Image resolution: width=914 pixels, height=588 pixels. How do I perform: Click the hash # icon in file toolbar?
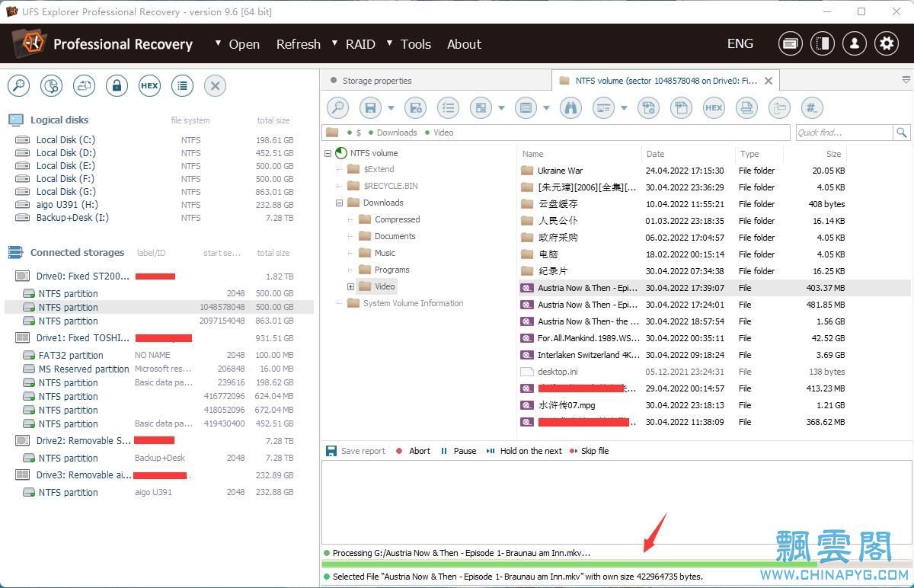(812, 107)
